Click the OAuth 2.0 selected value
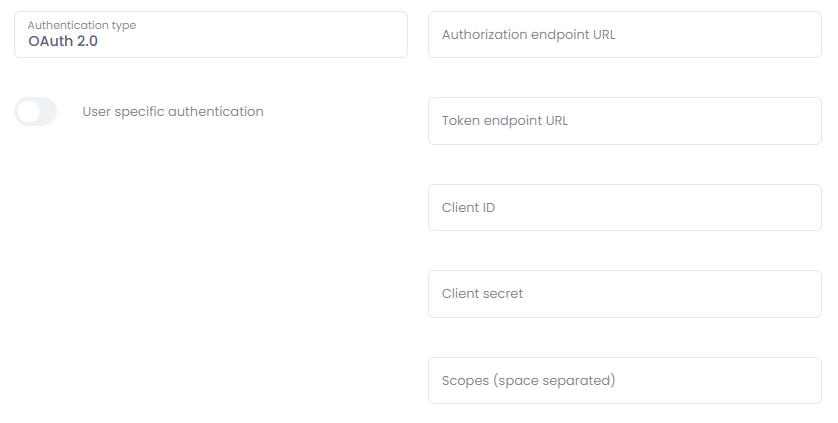838x423 pixels. 63,41
